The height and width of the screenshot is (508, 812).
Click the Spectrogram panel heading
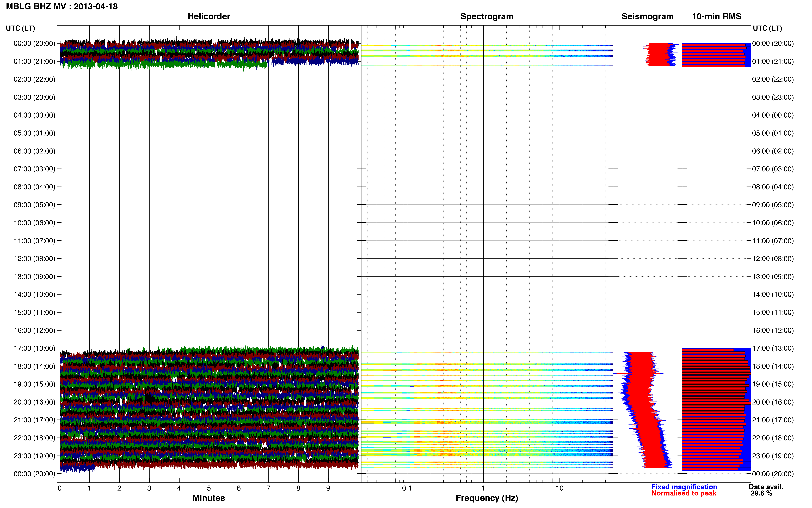(x=487, y=16)
